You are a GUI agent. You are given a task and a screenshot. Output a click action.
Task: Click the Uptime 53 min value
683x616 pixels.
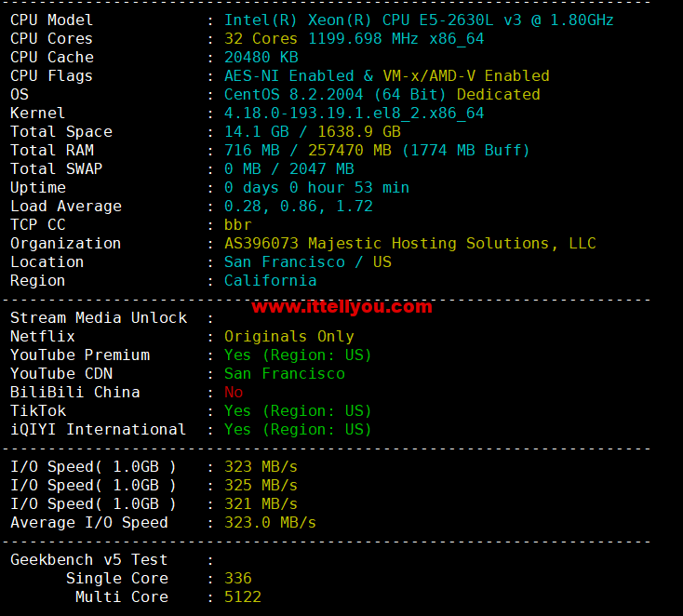(x=316, y=188)
